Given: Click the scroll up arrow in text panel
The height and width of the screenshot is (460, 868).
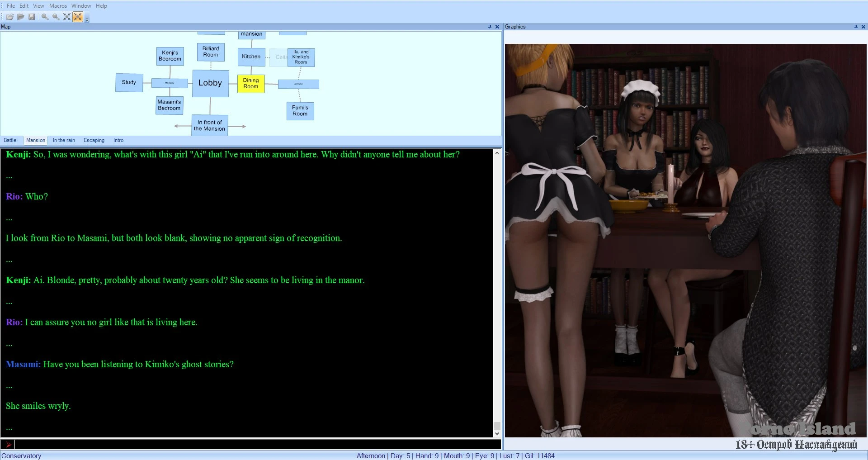Looking at the screenshot, I should coord(497,153).
